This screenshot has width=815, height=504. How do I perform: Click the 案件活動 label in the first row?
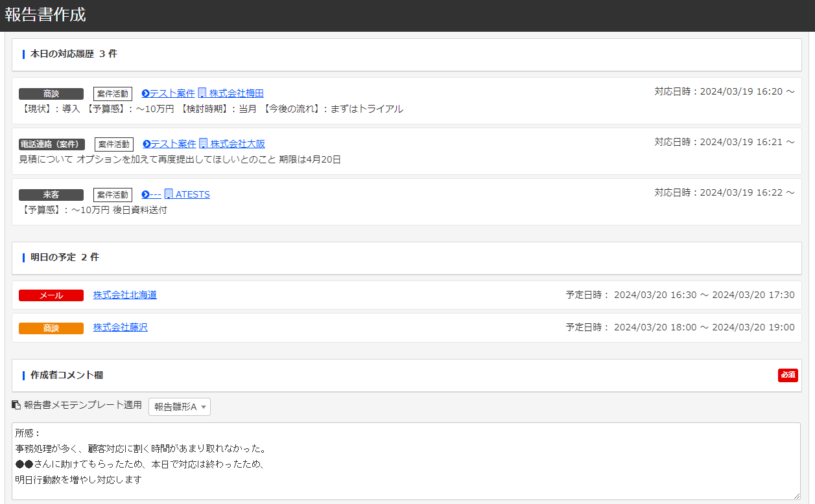pyautogui.click(x=113, y=93)
